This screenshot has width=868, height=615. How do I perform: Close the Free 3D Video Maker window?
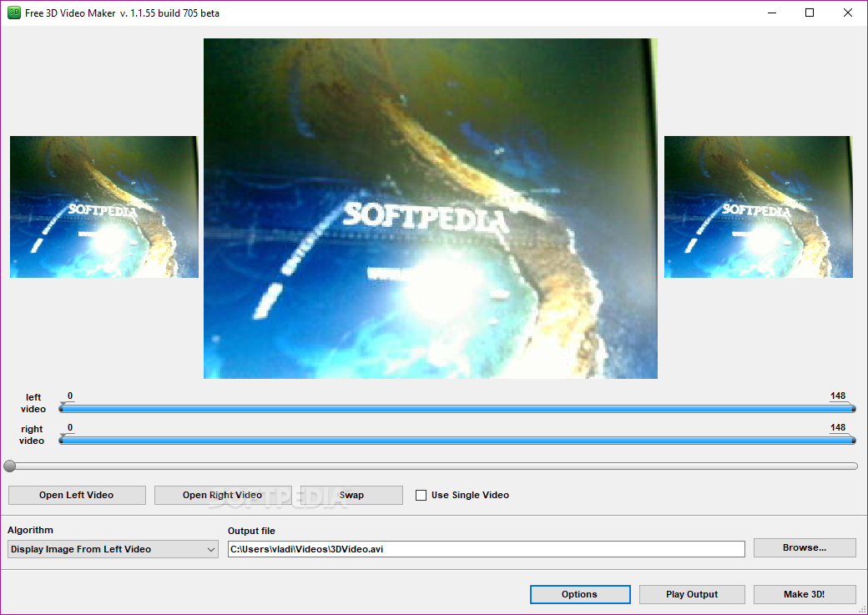pos(847,13)
